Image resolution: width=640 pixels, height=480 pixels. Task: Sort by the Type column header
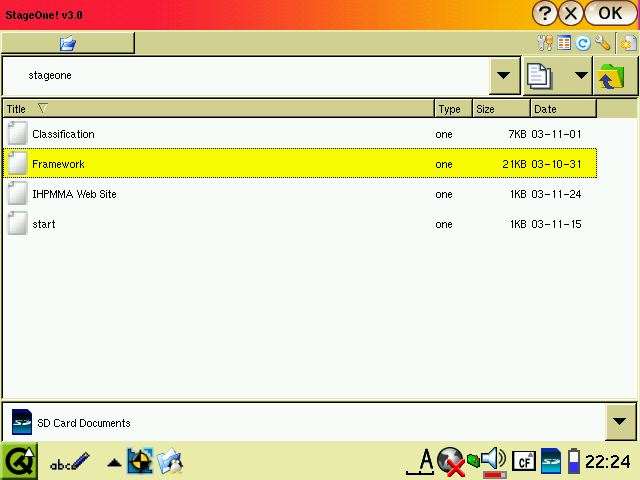click(453, 109)
